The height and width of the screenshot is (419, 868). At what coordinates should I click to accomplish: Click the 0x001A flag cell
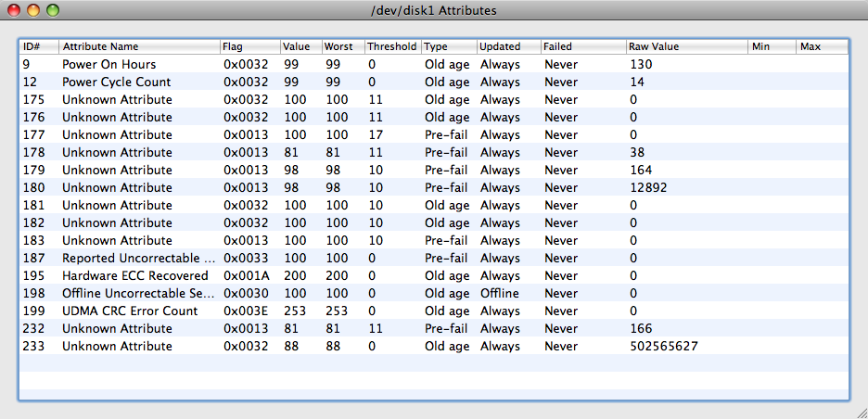tap(246, 275)
